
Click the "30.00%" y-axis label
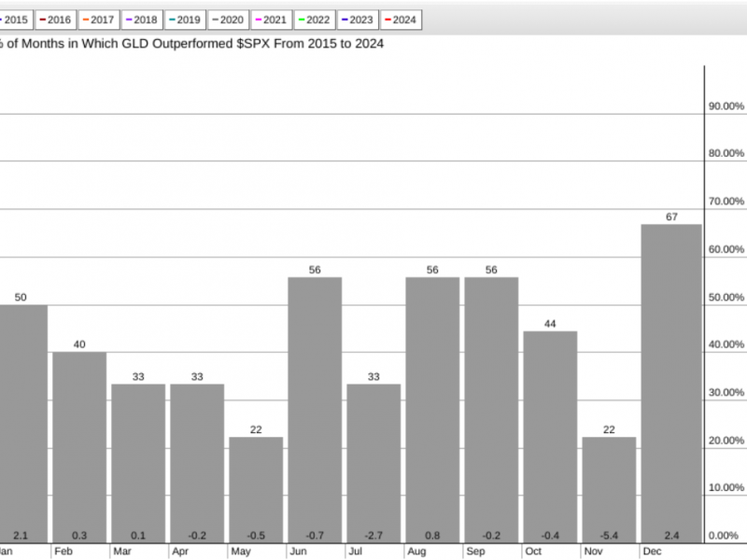tap(726, 392)
